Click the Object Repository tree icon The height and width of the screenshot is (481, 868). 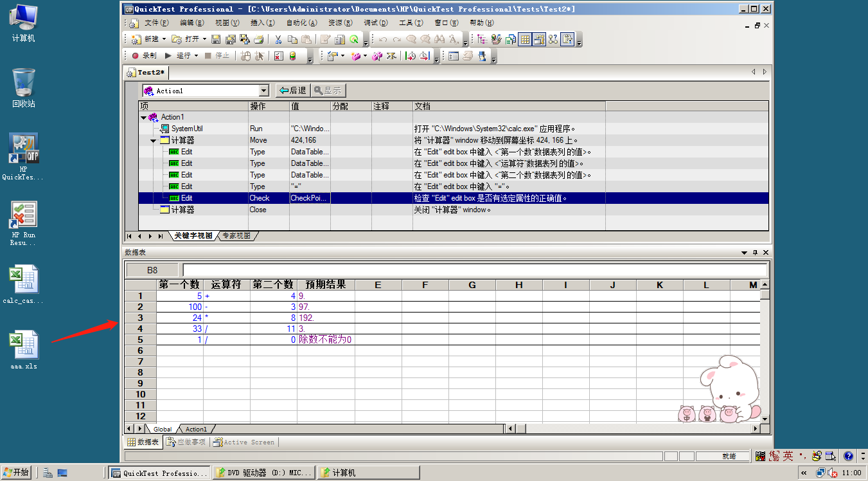pos(482,39)
